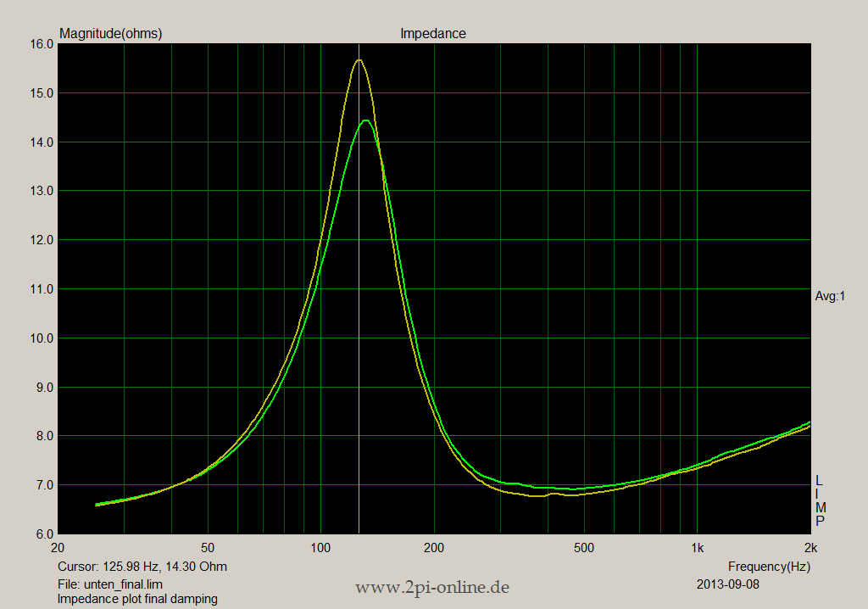Click the 'Avg:1' indicator
This screenshot has height=609, width=868.
click(x=830, y=297)
